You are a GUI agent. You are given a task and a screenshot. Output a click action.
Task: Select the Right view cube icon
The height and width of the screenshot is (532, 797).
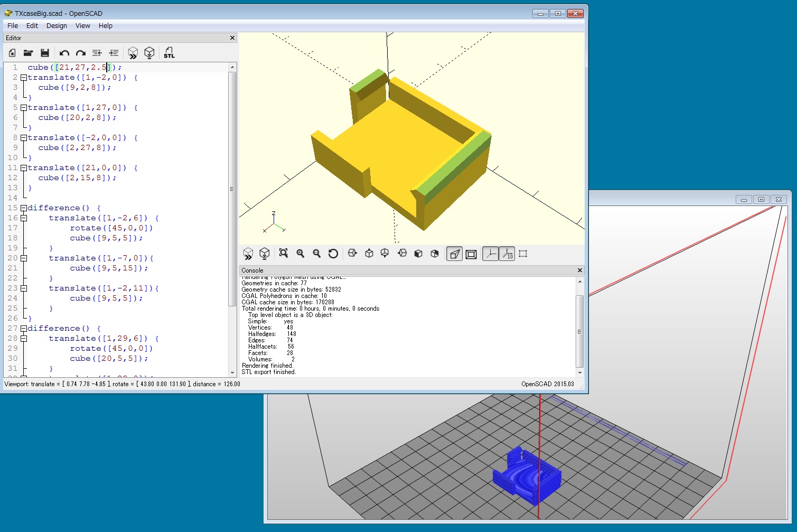tap(352, 254)
